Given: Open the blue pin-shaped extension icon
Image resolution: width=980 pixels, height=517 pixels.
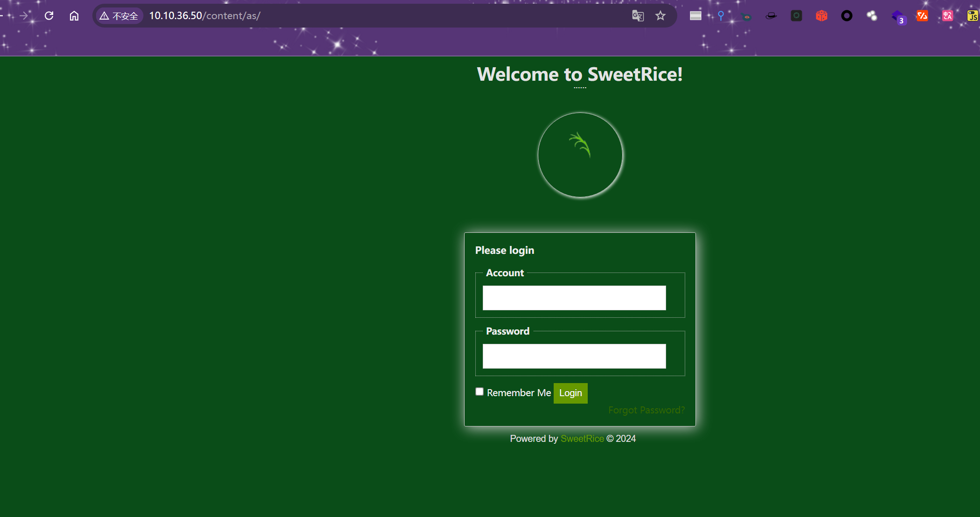Looking at the screenshot, I should tap(721, 16).
